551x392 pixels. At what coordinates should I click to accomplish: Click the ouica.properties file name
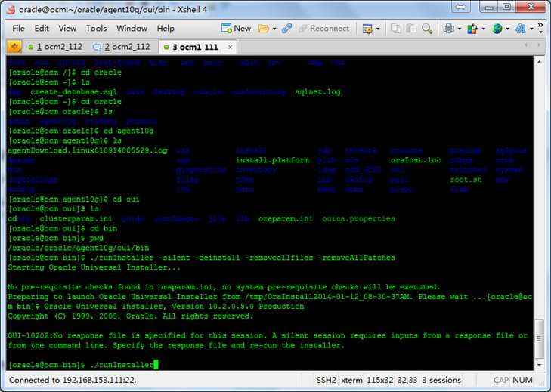pyautogui.click(x=358, y=219)
